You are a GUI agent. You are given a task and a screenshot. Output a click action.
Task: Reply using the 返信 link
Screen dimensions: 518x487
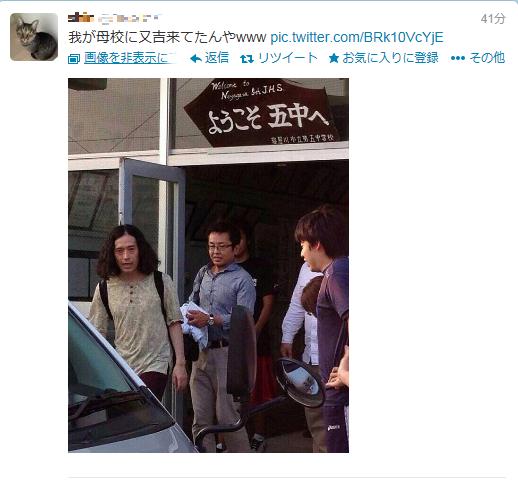(x=217, y=58)
